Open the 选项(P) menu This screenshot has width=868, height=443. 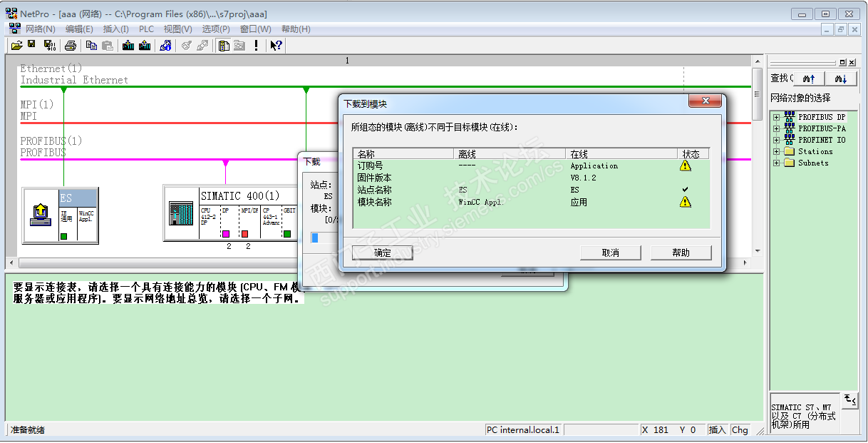pyautogui.click(x=216, y=29)
